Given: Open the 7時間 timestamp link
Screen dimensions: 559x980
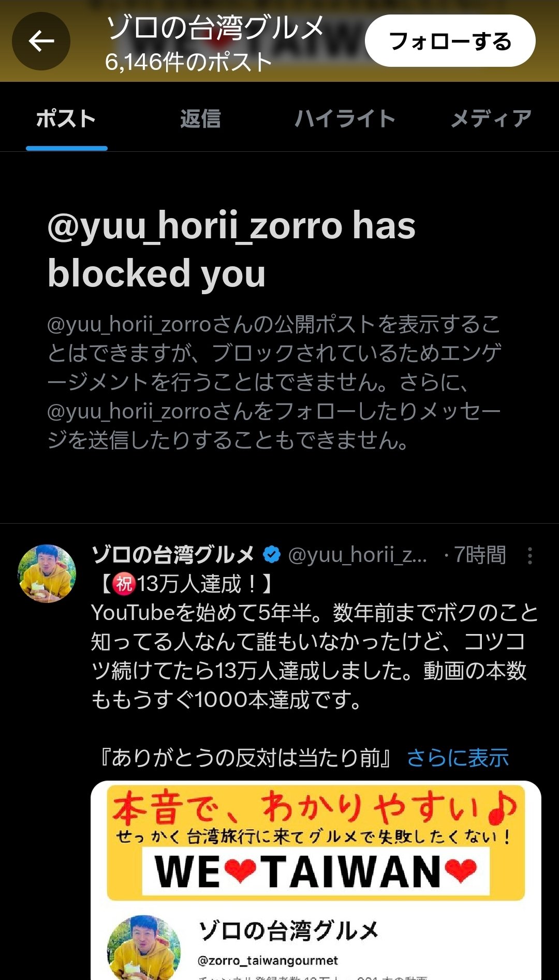Looking at the screenshot, I should [479, 555].
